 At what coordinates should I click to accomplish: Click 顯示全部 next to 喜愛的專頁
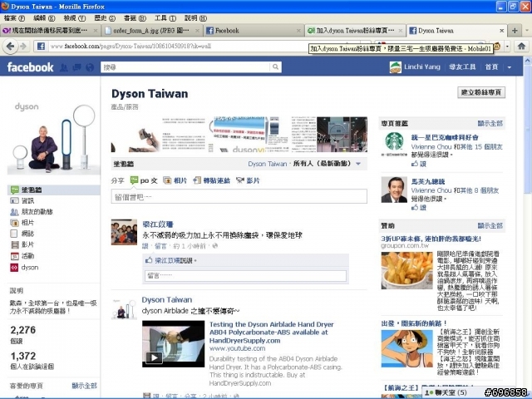point(84,386)
